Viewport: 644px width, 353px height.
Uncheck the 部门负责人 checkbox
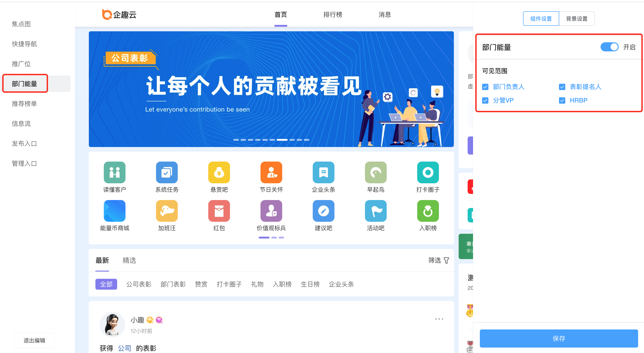pyautogui.click(x=485, y=87)
